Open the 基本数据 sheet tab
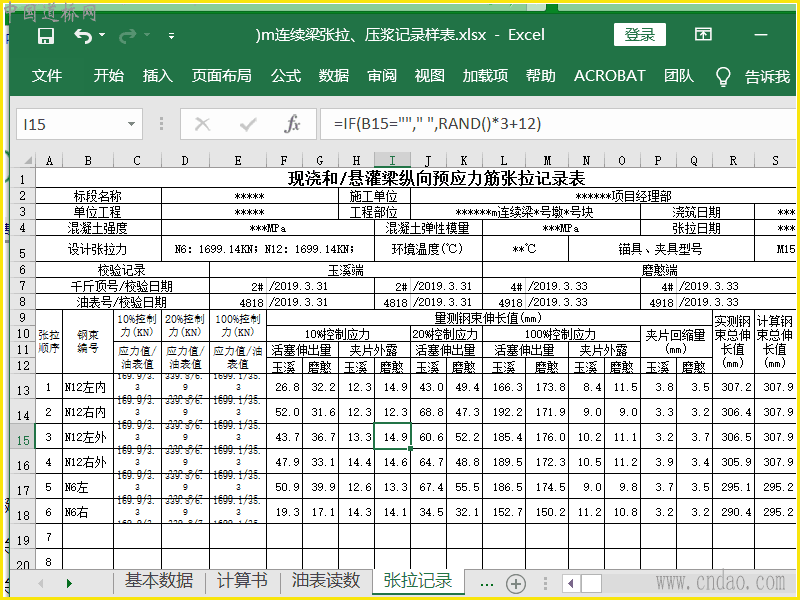This screenshot has height=600, width=800. click(x=159, y=581)
